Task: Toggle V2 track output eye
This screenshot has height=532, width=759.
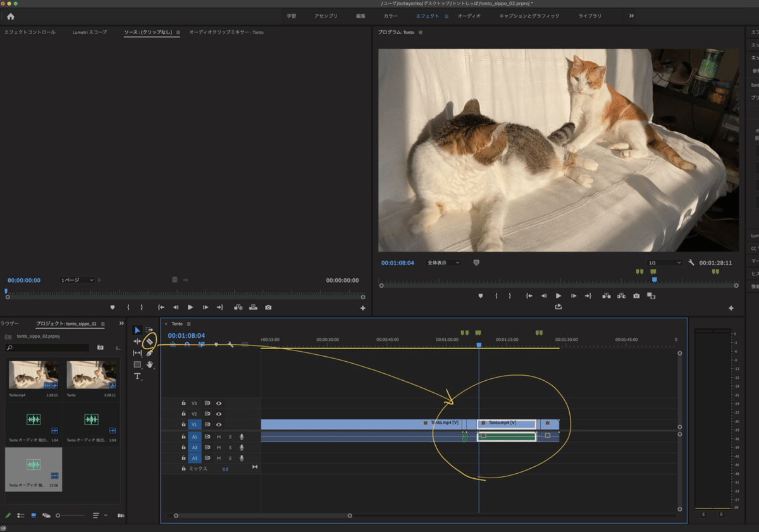Action: [219, 414]
